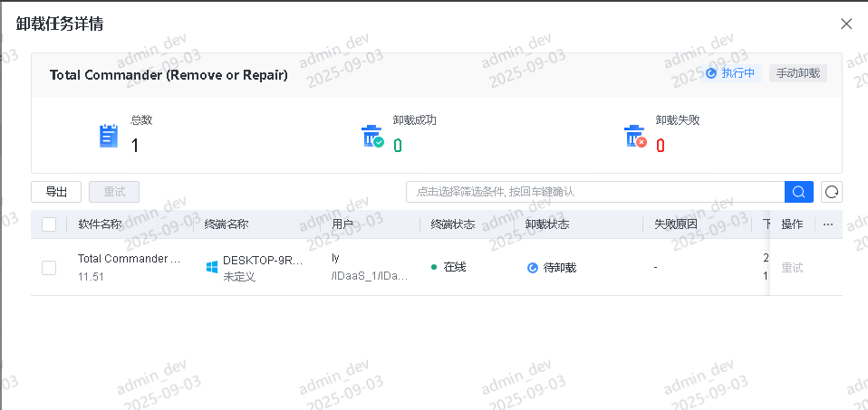Click the 手动卸载 tag
This screenshot has width=868, height=410.
coord(797,73)
